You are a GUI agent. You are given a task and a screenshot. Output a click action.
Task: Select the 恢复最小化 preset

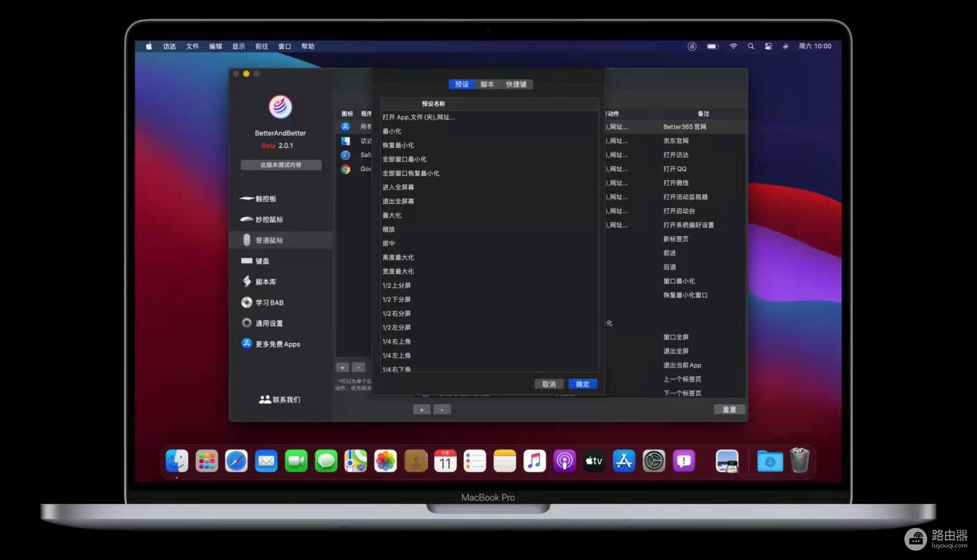pyautogui.click(x=489, y=145)
